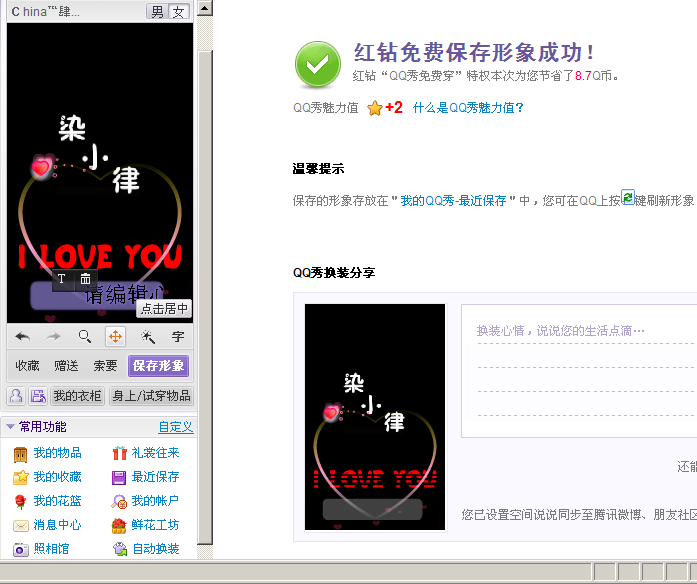
Task: Click the 消息中心 envelope icon
Action: (x=20, y=526)
